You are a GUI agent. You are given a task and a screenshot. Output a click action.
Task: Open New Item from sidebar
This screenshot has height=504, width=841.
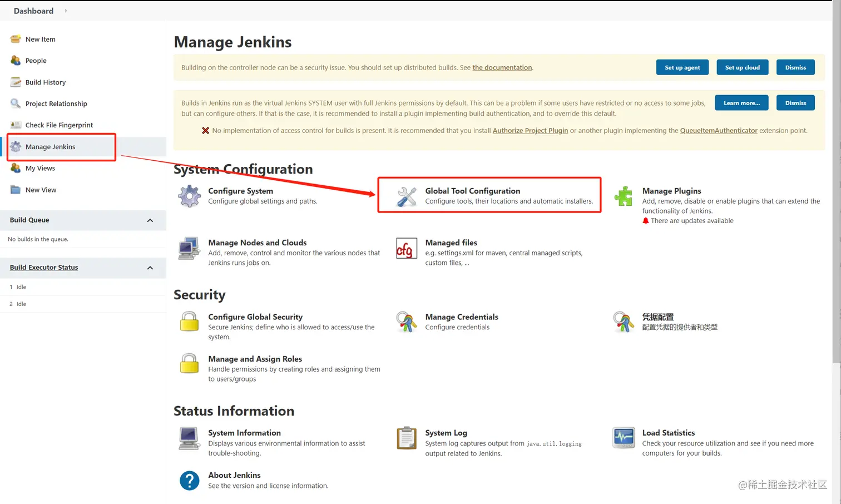pyautogui.click(x=41, y=39)
